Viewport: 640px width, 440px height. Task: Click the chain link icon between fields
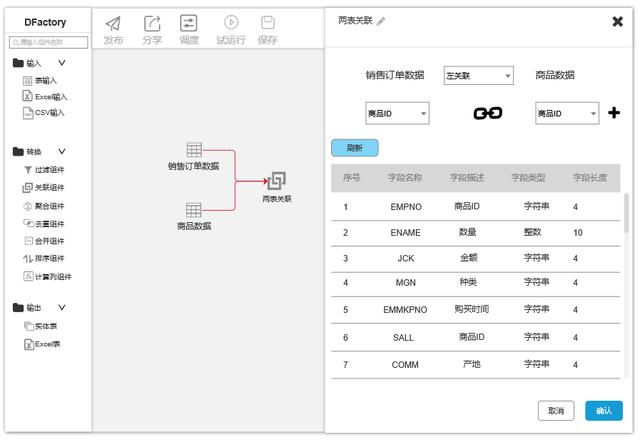pyautogui.click(x=487, y=113)
